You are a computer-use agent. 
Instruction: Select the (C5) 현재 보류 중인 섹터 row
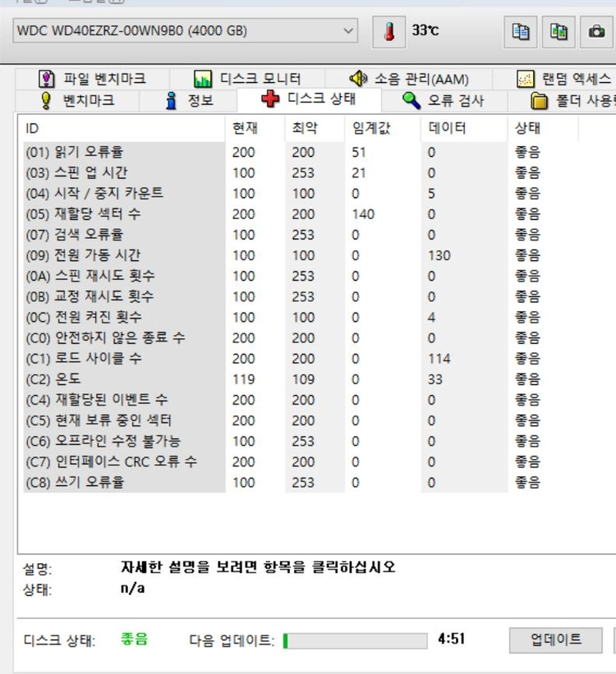coord(301,420)
